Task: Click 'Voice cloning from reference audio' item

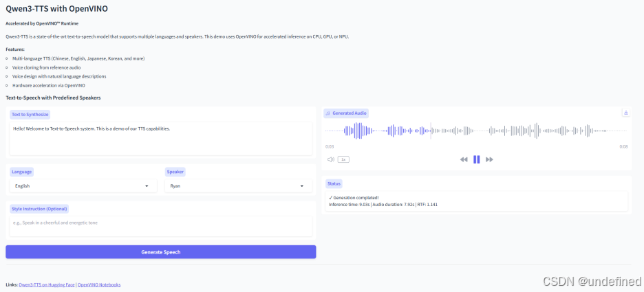Action: (46, 67)
